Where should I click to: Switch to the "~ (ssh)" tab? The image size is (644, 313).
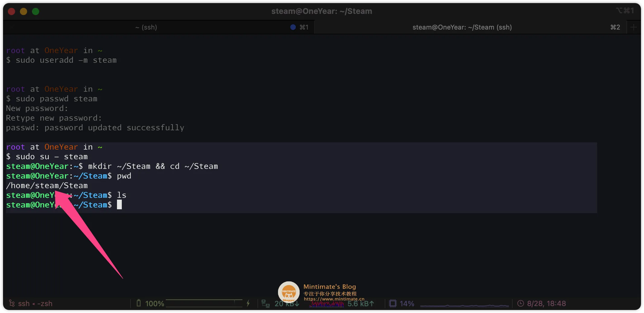click(x=146, y=27)
